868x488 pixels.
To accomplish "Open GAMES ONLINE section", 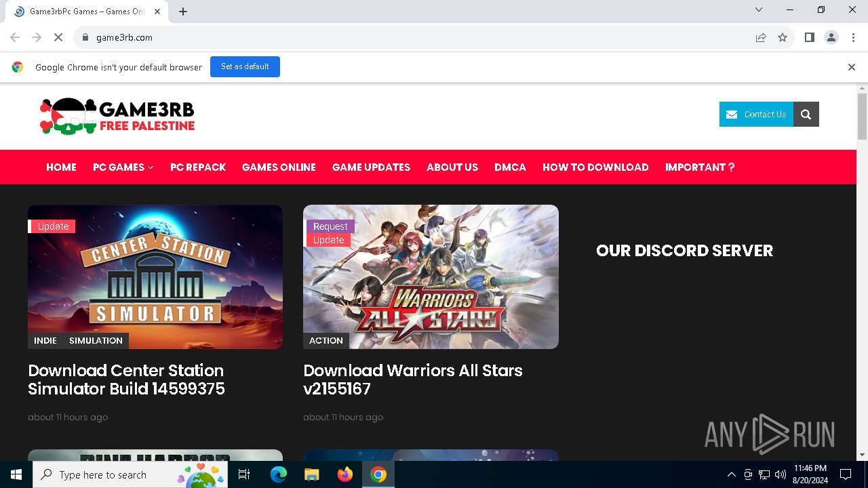I will 279,167.
